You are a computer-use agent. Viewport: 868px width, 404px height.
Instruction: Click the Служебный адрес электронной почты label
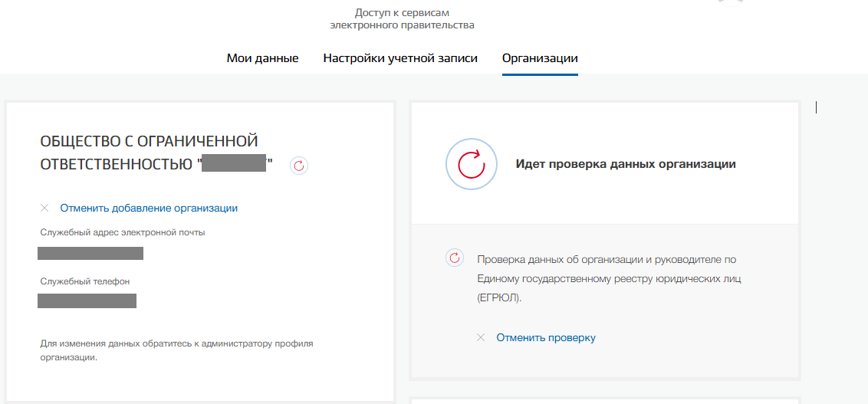point(123,233)
